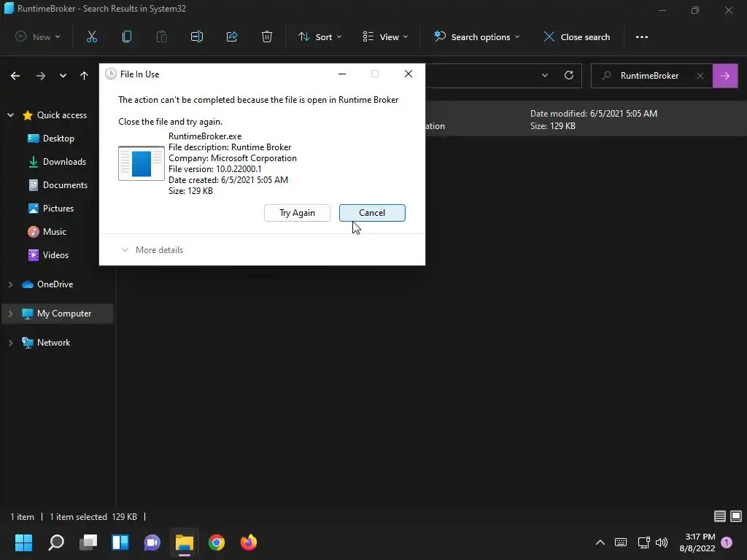Viewport: 747px width, 560px height.
Task: Click the Rename icon in toolbar
Action: click(197, 36)
